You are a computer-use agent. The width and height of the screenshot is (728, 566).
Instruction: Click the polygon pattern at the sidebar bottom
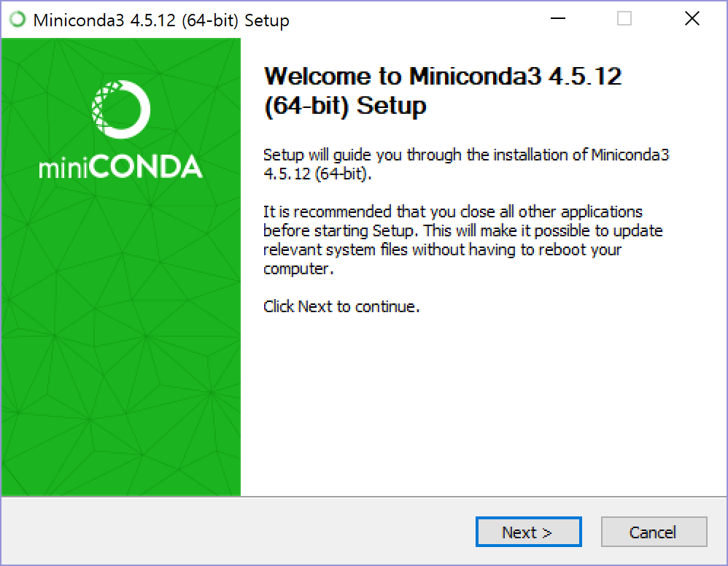point(120,452)
